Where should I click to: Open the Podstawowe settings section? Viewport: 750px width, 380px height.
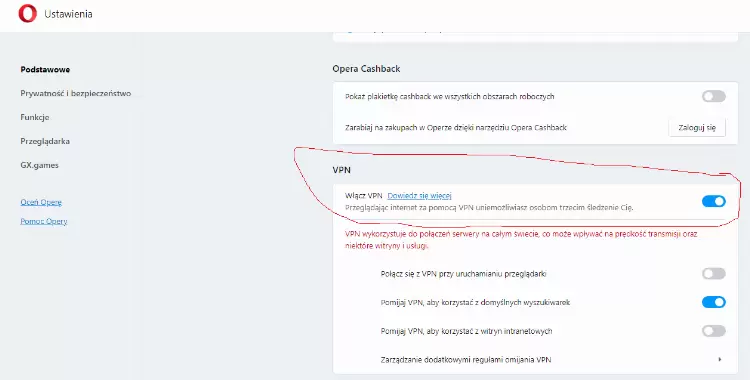(45, 69)
